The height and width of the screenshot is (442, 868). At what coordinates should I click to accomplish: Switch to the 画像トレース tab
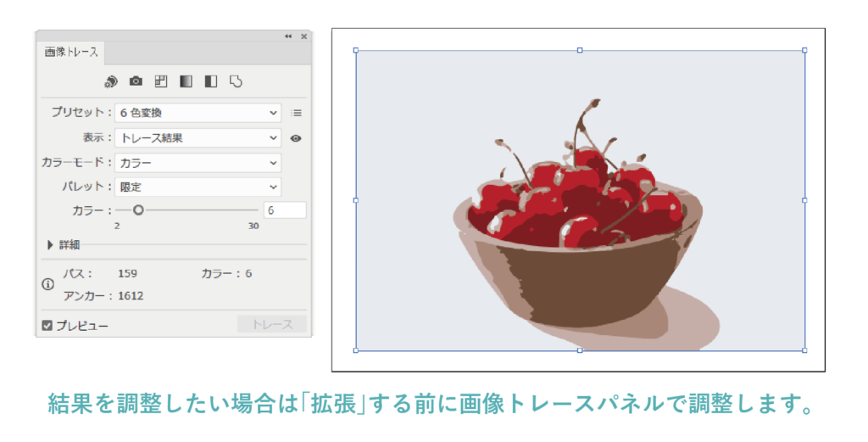[71, 52]
